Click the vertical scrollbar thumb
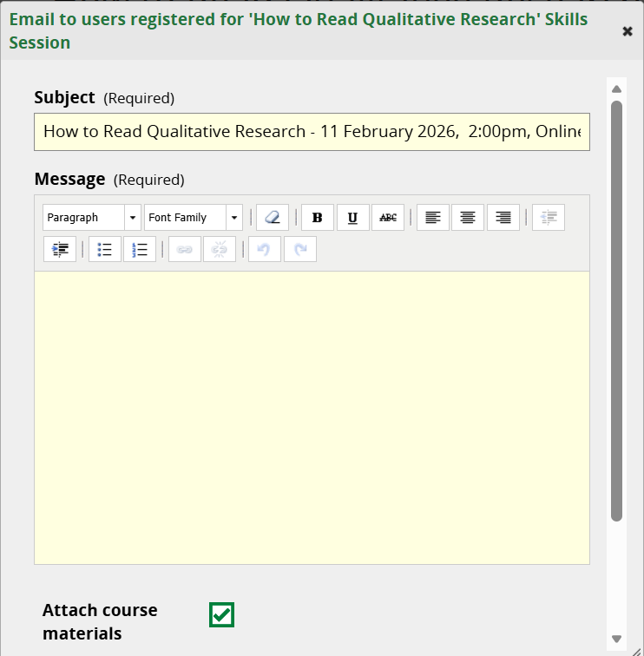The width and height of the screenshot is (644, 656). (x=616, y=311)
